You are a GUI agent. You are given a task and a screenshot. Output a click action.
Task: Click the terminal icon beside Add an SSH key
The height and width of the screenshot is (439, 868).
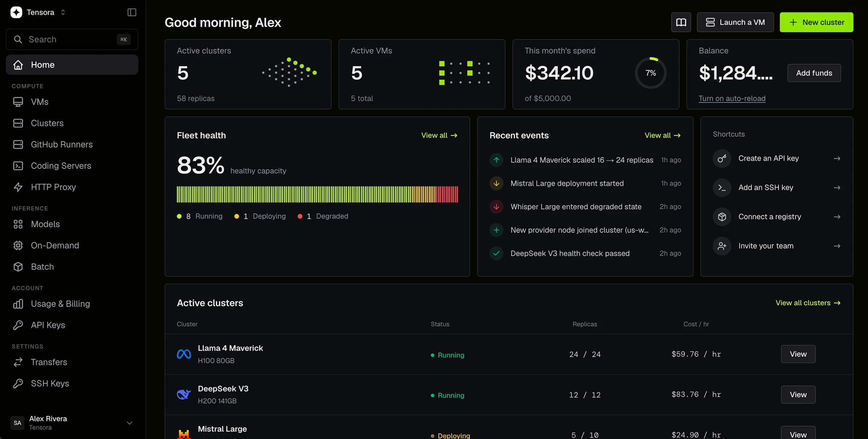click(x=722, y=188)
